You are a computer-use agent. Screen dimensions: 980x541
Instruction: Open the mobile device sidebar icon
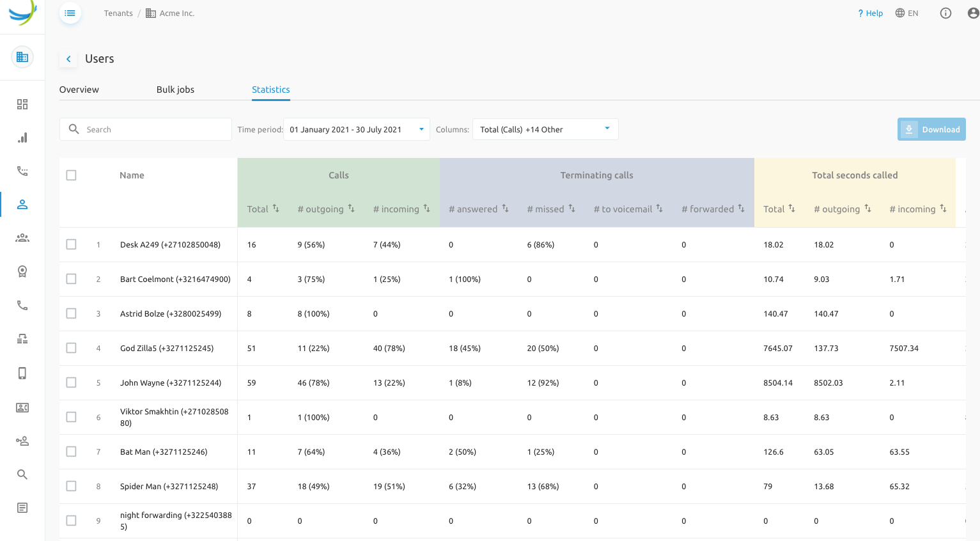coord(22,373)
